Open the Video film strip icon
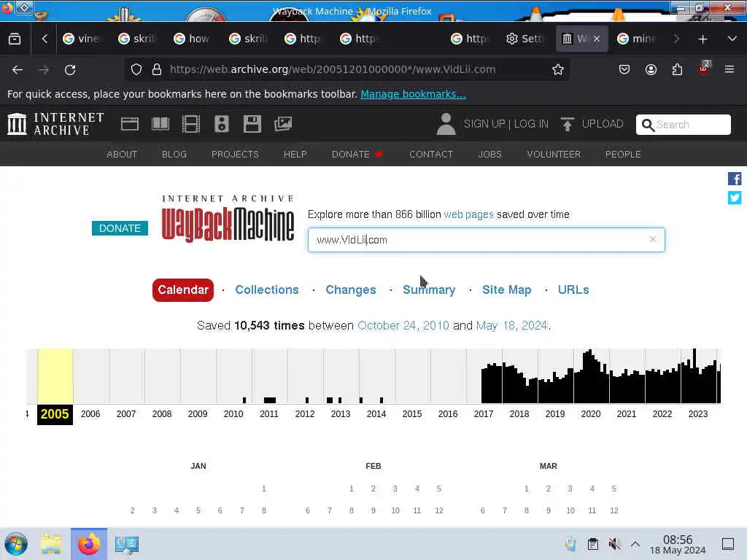The width and height of the screenshot is (747, 560). (191, 124)
